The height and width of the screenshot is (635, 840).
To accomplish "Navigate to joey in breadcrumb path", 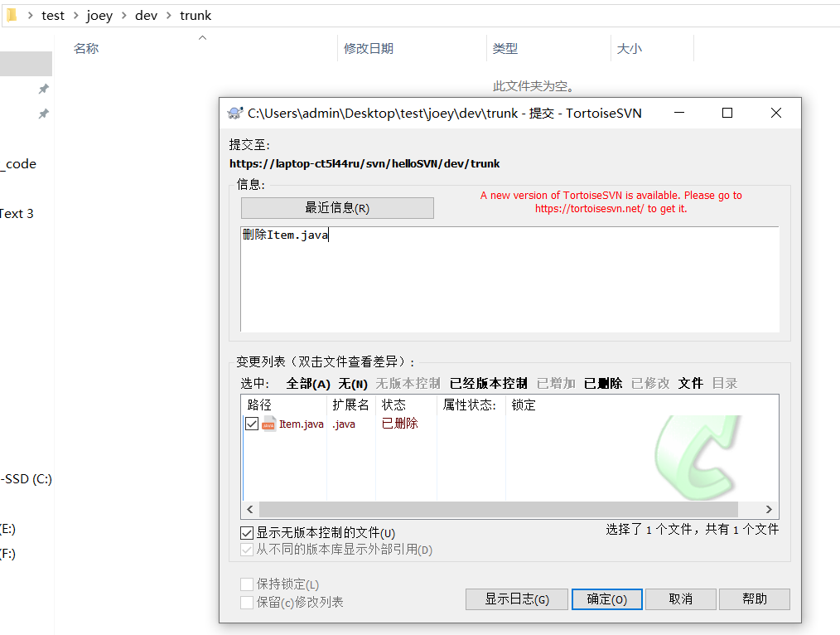I will click(99, 16).
